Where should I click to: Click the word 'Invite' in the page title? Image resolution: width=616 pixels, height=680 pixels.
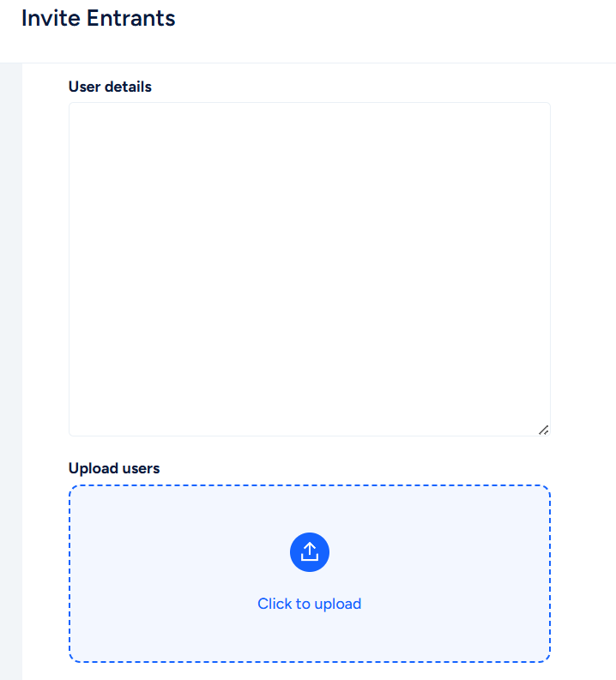coord(51,18)
